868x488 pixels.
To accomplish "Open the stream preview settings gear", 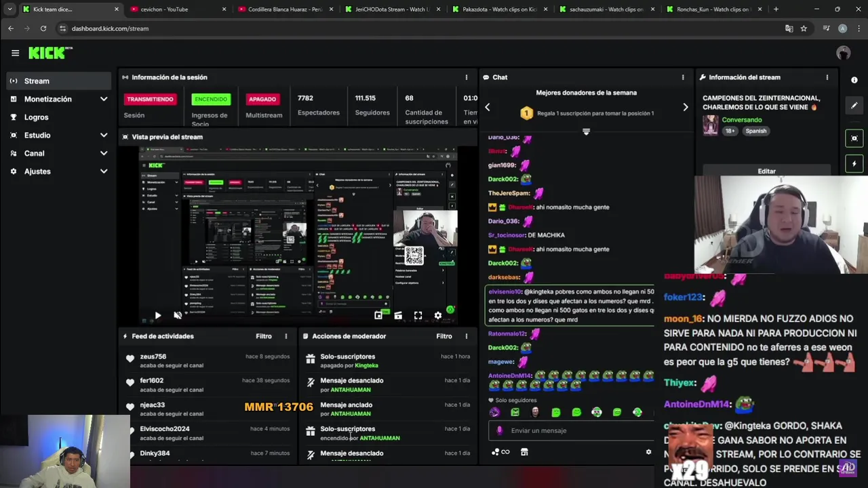I will coord(437,315).
